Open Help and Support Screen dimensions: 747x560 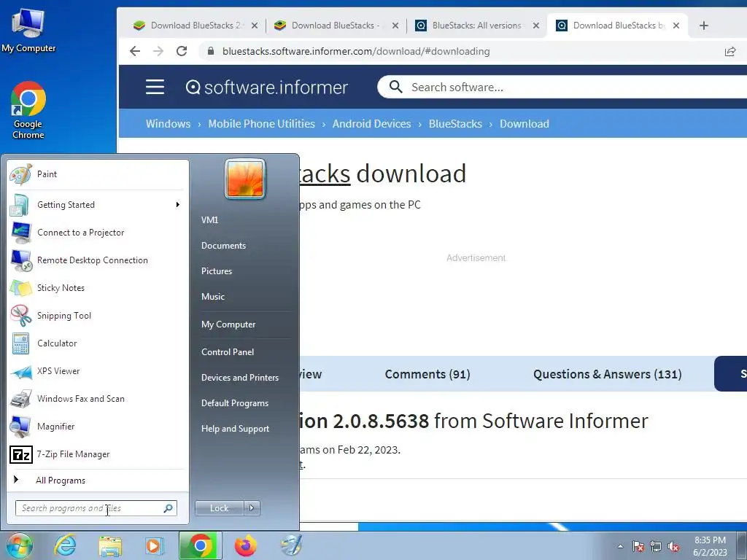coord(235,429)
